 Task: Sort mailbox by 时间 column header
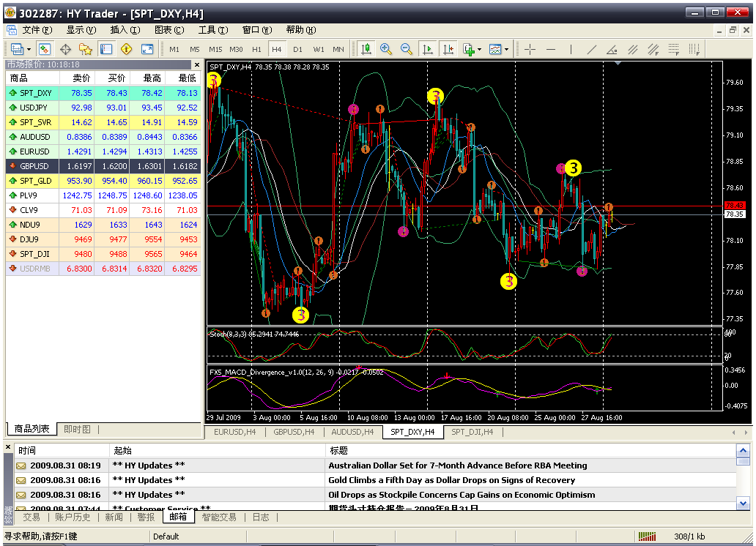(62, 451)
